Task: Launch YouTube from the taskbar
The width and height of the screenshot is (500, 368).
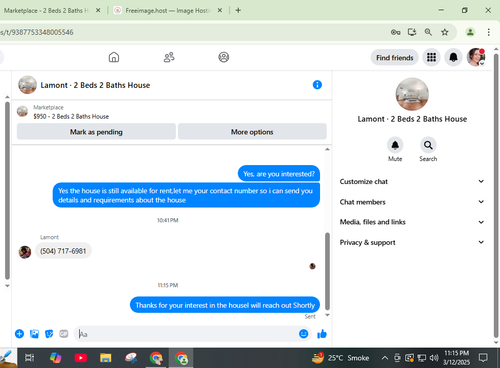Action: 81,358
